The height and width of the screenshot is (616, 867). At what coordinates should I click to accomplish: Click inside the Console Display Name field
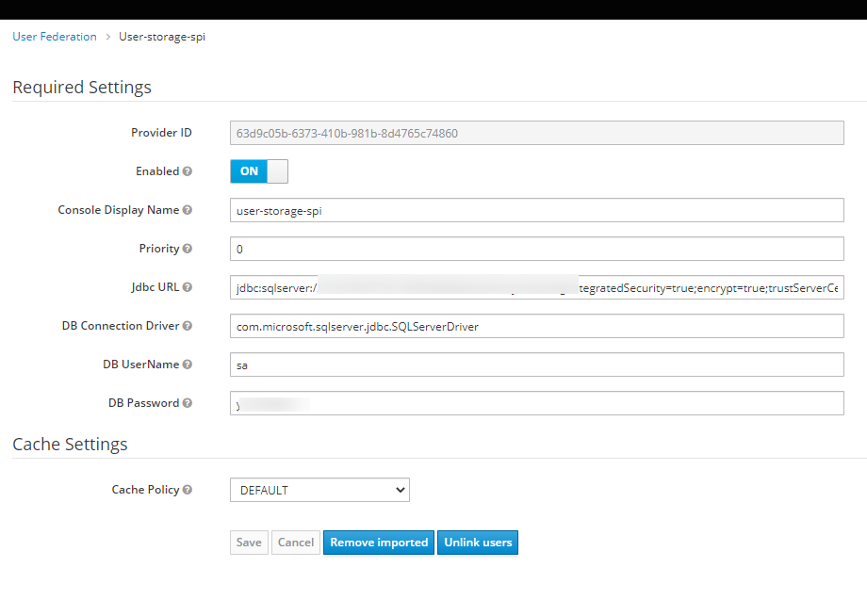tap(537, 210)
